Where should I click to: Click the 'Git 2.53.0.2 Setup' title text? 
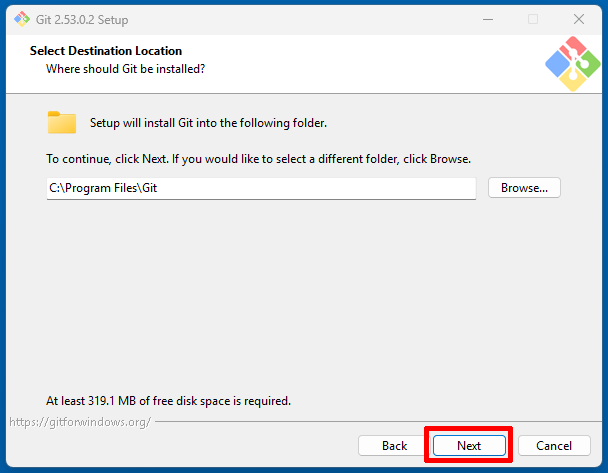click(x=83, y=20)
